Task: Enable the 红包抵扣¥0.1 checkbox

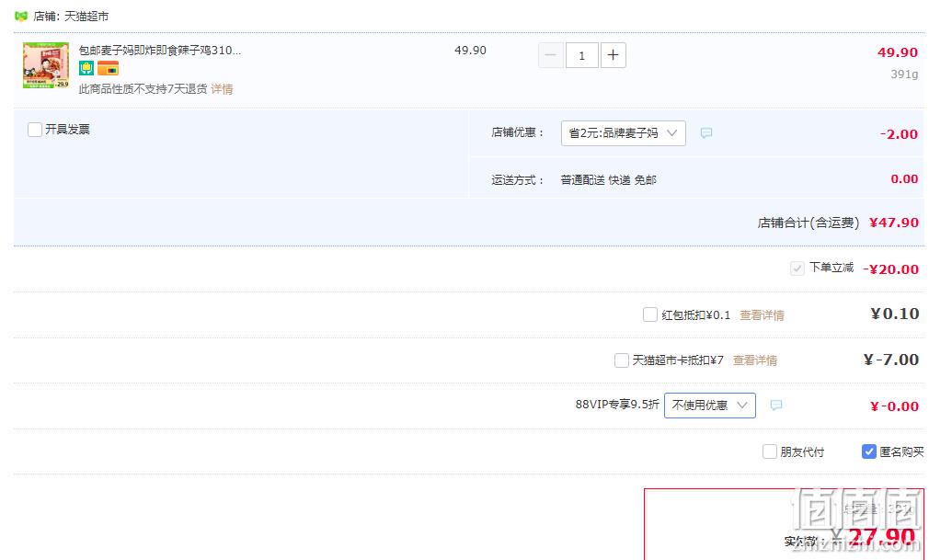Action: pos(650,314)
